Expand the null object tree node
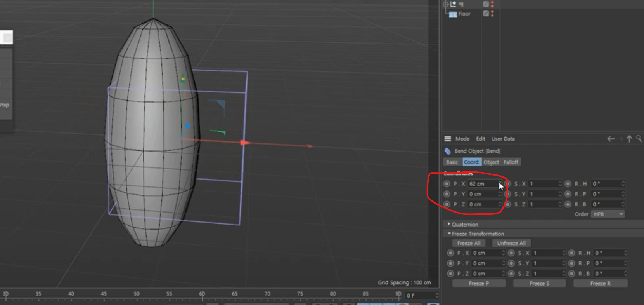 (446, 4)
